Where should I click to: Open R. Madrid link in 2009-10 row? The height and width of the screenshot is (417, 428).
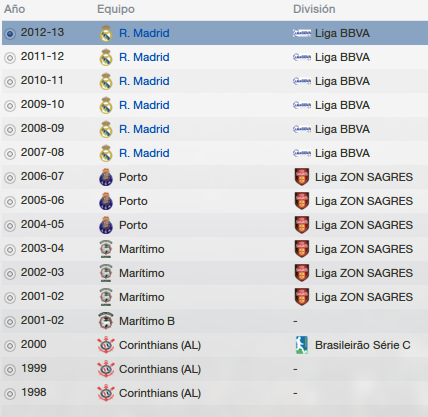click(144, 105)
